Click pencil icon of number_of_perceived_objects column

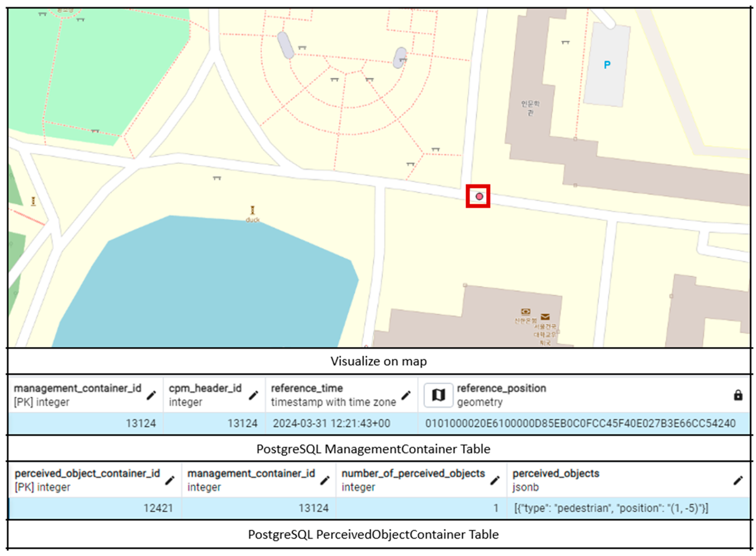click(494, 480)
